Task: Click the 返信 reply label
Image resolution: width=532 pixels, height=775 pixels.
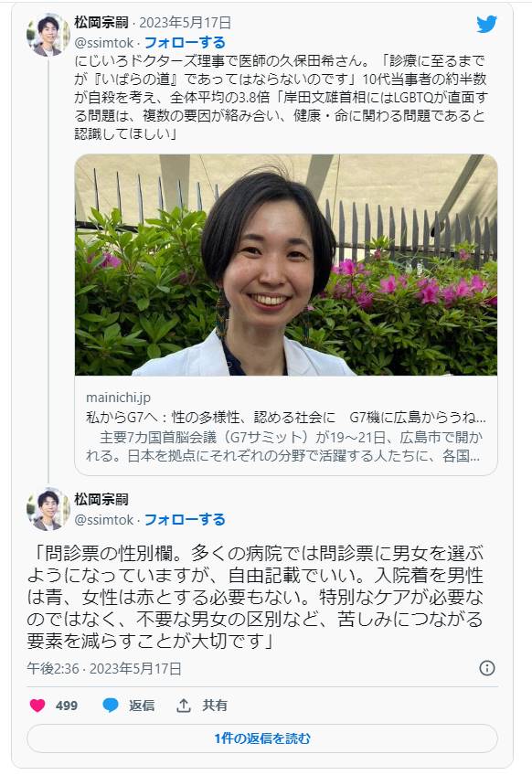Action: [142, 706]
